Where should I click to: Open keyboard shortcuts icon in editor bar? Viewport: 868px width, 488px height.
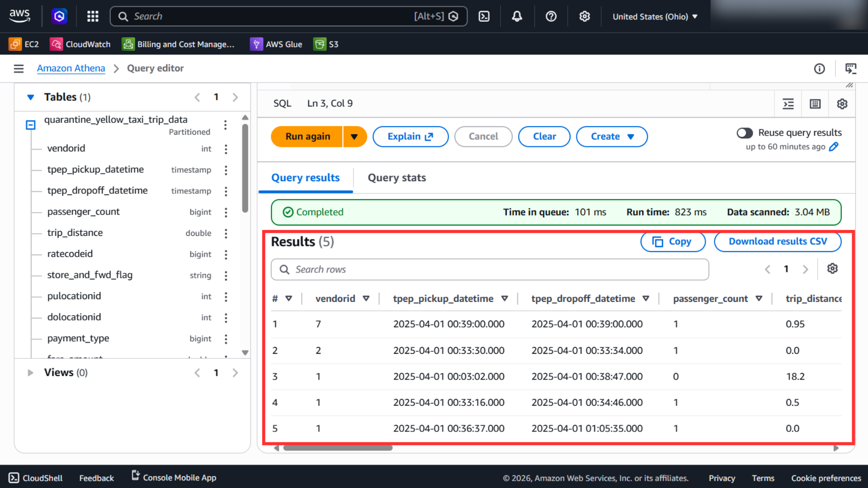coord(815,104)
